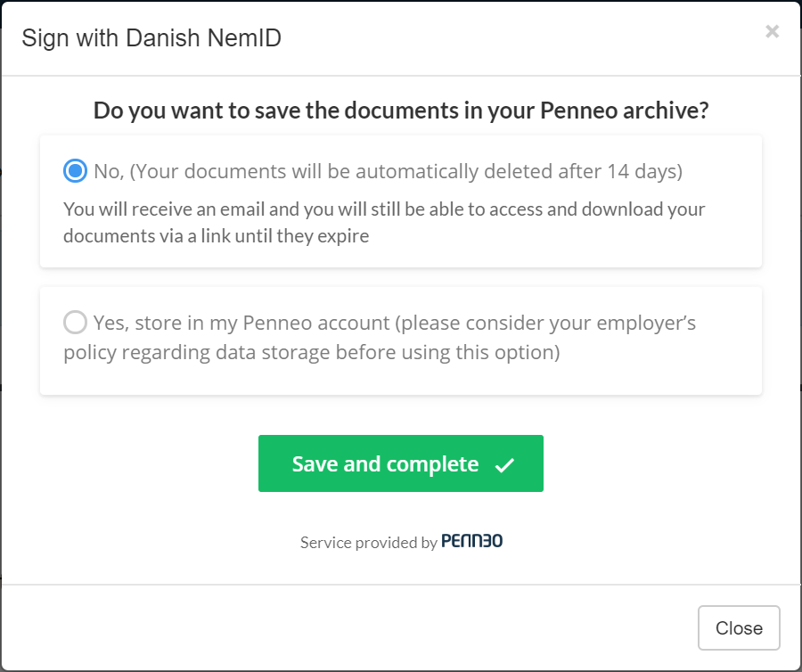Click the "NemID" word in the dialog title

coord(244,37)
